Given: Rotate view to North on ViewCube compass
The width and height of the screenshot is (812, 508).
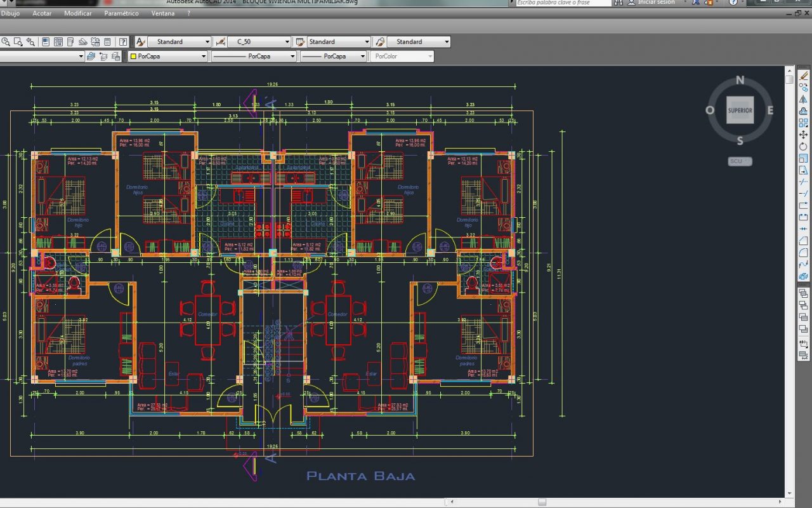Looking at the screenshot, I should 740,81.
